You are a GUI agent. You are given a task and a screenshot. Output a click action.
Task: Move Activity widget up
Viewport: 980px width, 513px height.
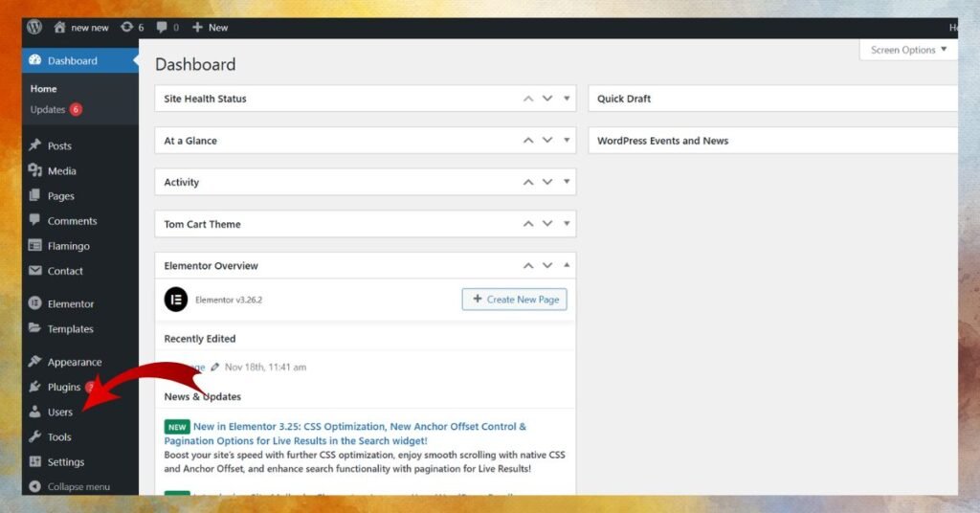pos(528,182)
